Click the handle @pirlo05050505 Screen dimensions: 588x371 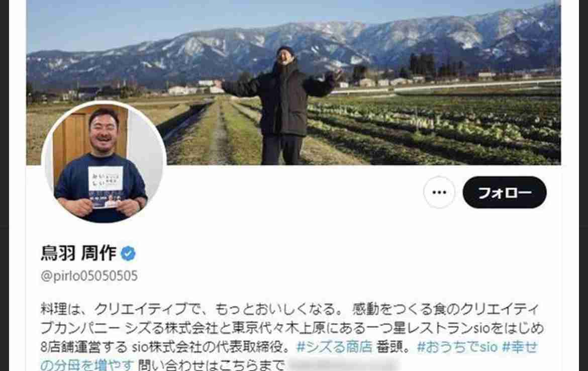coord(89,276)
